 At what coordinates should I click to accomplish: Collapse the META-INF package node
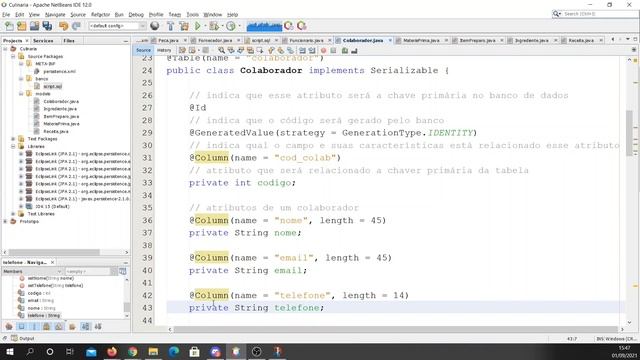click(21, 64)
